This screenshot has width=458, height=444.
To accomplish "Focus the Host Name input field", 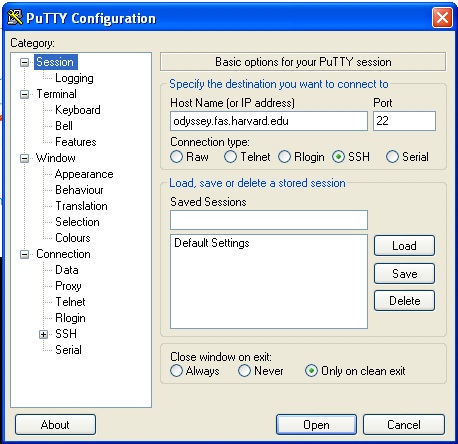I will coord(269,121).
